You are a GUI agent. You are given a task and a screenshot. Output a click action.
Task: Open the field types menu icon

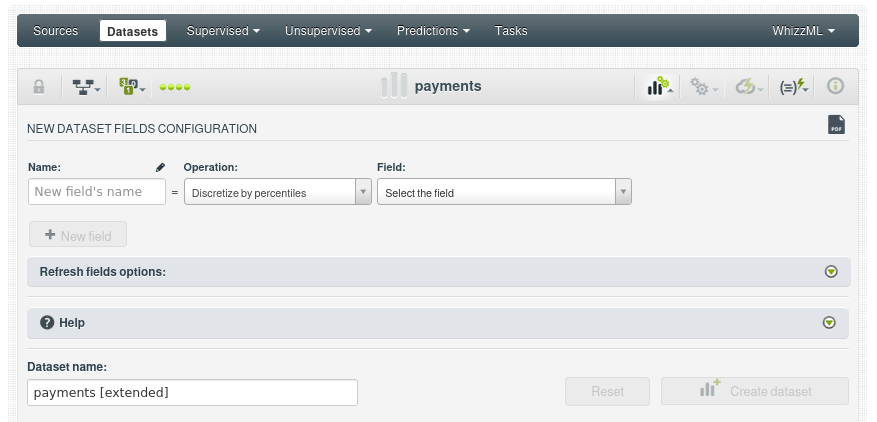pyautogui.click(x=131, y=87)
